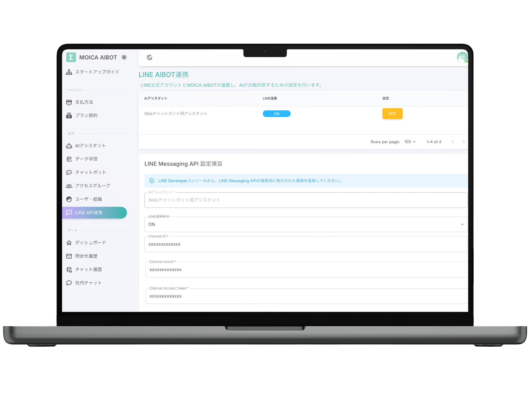Screen dimensions: 532x399
Task: Click the Channel ID field
Action: point(306,244)
